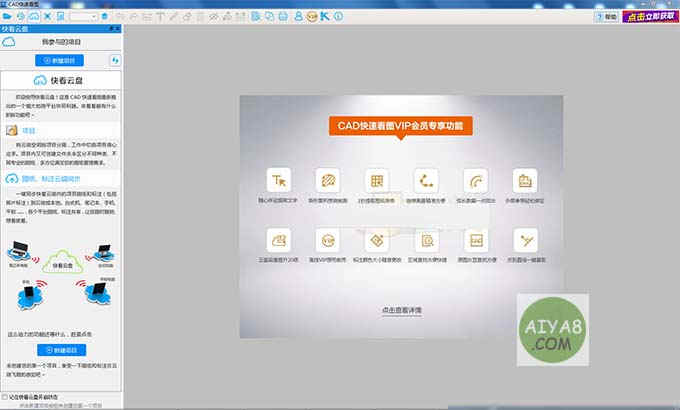Open the 点击查看详情 link
This screenshot has height=410, width=680.
click(402, 310)
